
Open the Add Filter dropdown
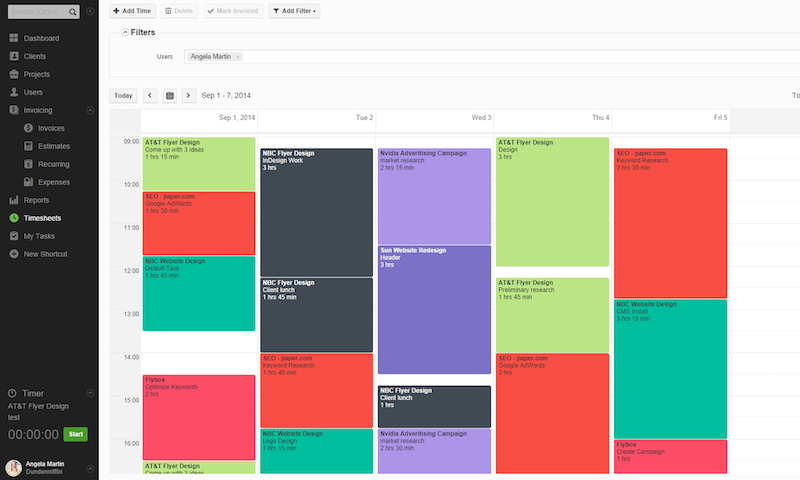point(294,11)
